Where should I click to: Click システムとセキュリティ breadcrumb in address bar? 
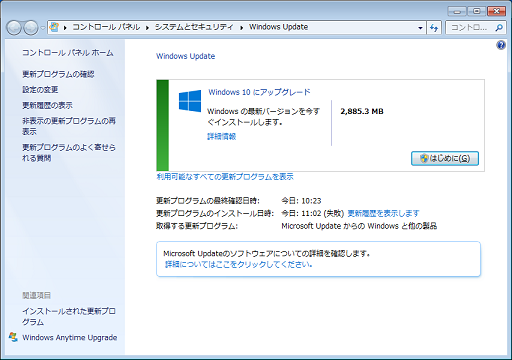pos(194,27)
